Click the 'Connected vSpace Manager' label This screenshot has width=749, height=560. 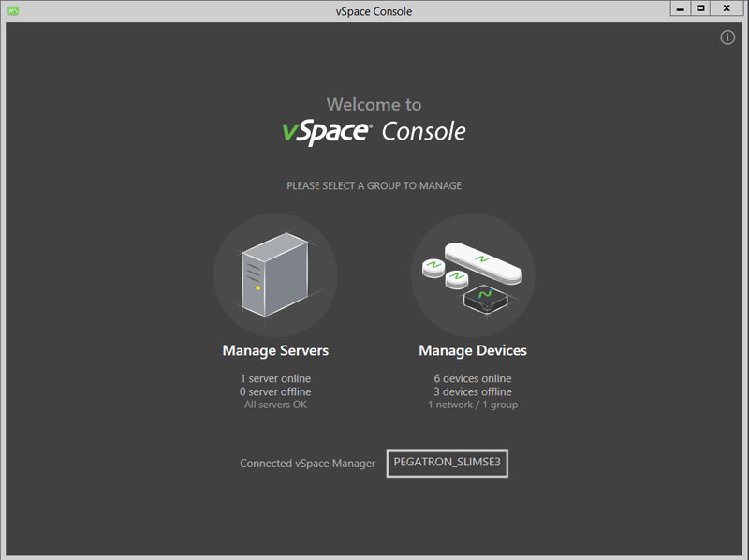[308, 464]
